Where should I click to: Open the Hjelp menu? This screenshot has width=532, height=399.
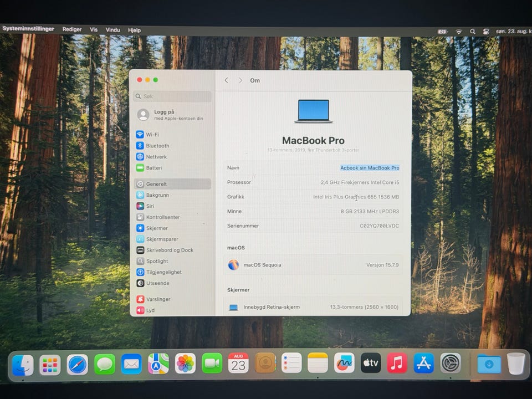point(134,30)
